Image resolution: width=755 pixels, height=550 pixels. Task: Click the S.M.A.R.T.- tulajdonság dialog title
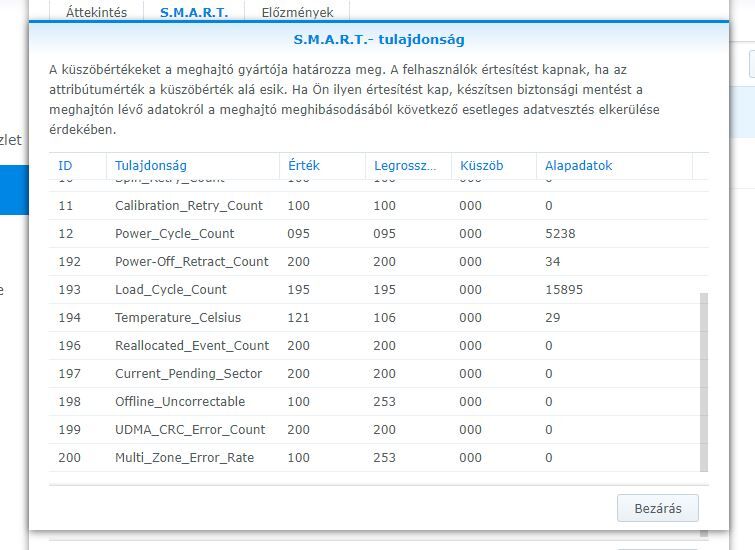pos(379,39)
